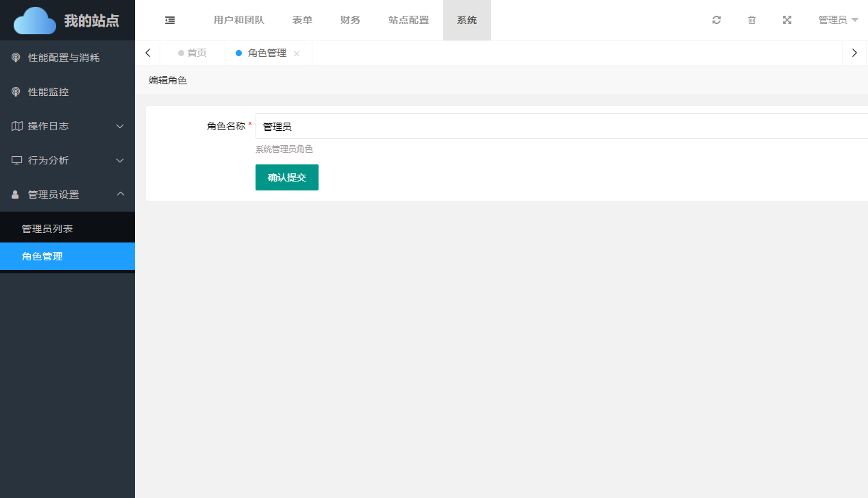Click the 确认提交 button
This screenshot has width=868, height=498.
(x=286, y=177)
